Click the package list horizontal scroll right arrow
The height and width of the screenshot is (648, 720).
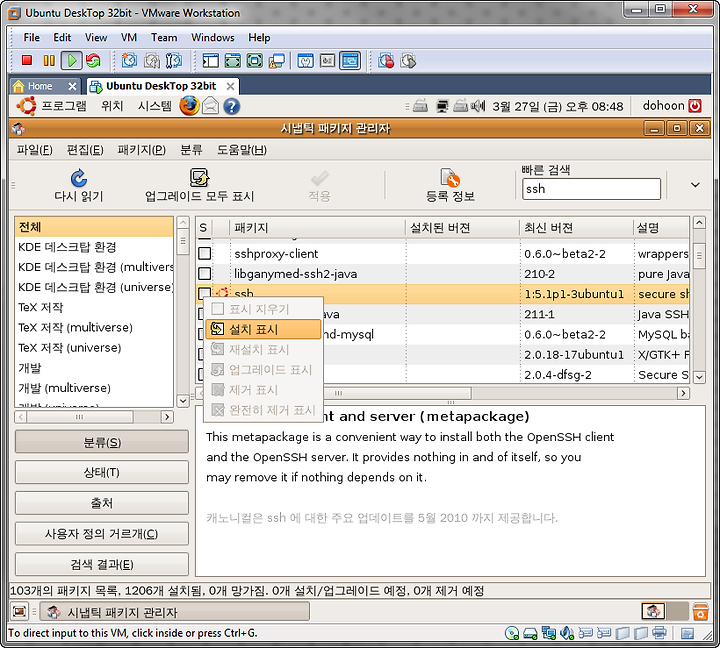click(x=683, y=393)
